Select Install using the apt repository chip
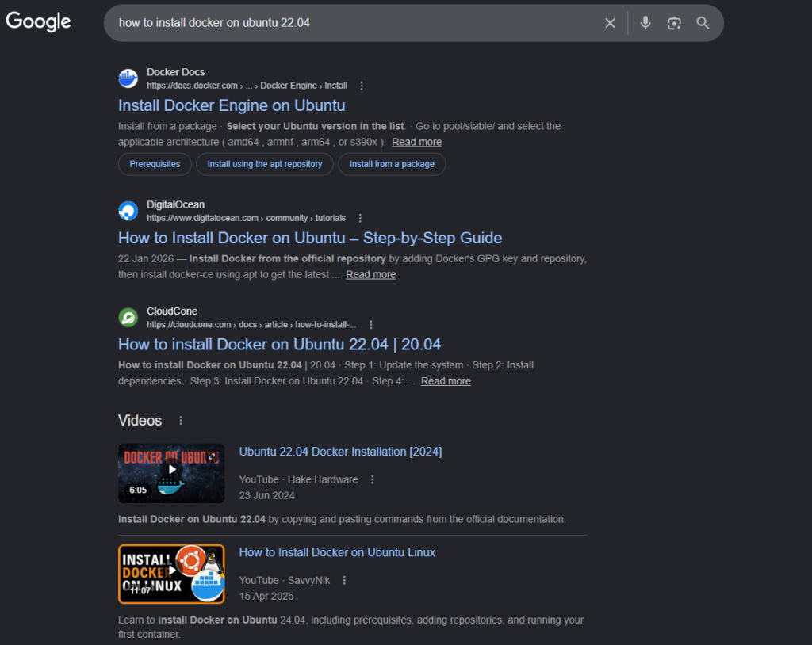The width and height of the screenshot is (812, 645). tap(265, 164)
